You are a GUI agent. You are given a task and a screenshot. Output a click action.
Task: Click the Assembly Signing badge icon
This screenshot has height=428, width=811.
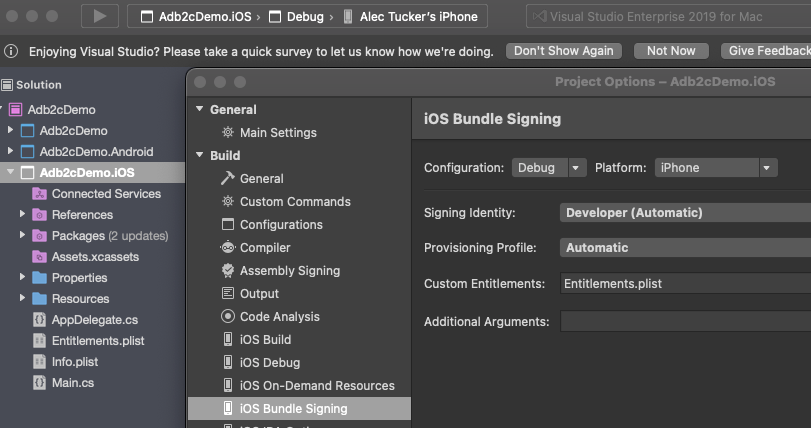coord(228,270)
